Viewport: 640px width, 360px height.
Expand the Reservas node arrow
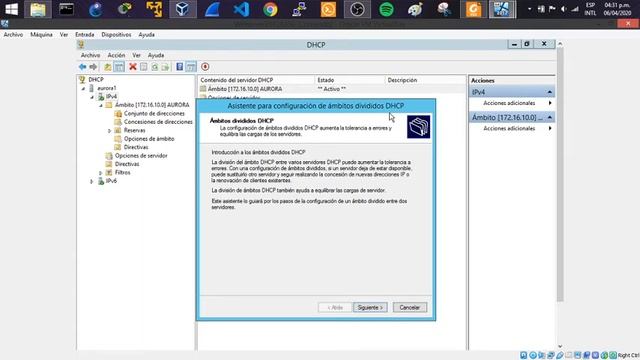109,131
